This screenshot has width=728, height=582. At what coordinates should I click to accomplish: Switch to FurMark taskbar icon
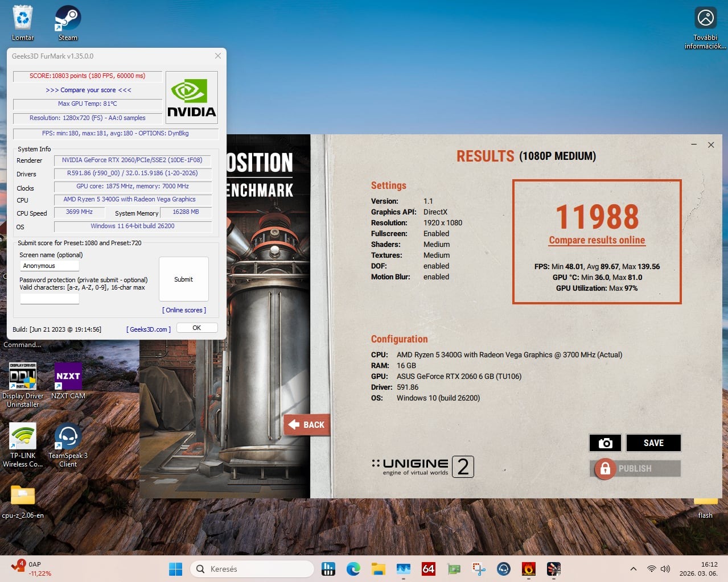click(529, 568)
